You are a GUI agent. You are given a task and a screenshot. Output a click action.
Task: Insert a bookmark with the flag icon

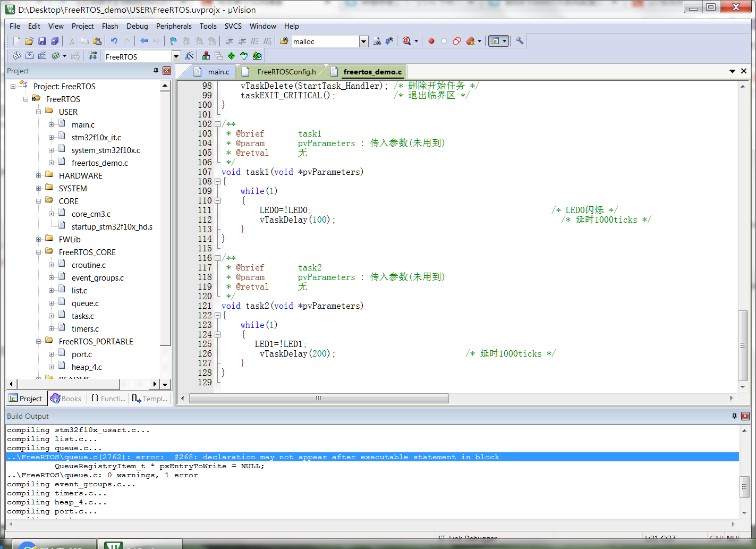(x=173, y=41)
